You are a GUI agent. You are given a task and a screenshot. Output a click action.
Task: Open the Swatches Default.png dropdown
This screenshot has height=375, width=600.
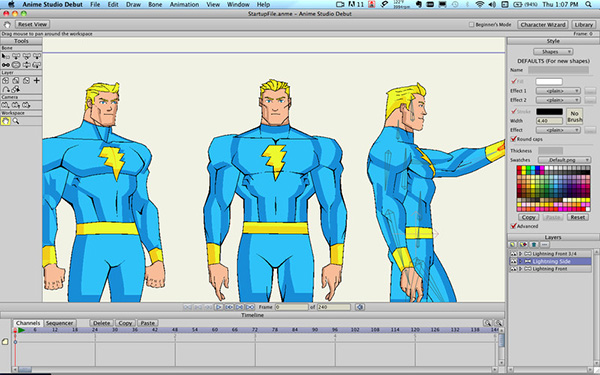coord(564,160)
